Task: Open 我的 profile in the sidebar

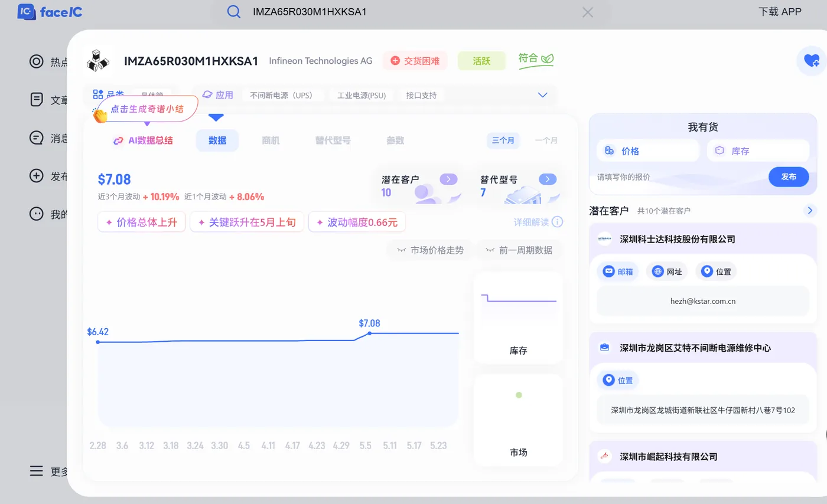Action: pyautogui.click(x=48, y=214)
